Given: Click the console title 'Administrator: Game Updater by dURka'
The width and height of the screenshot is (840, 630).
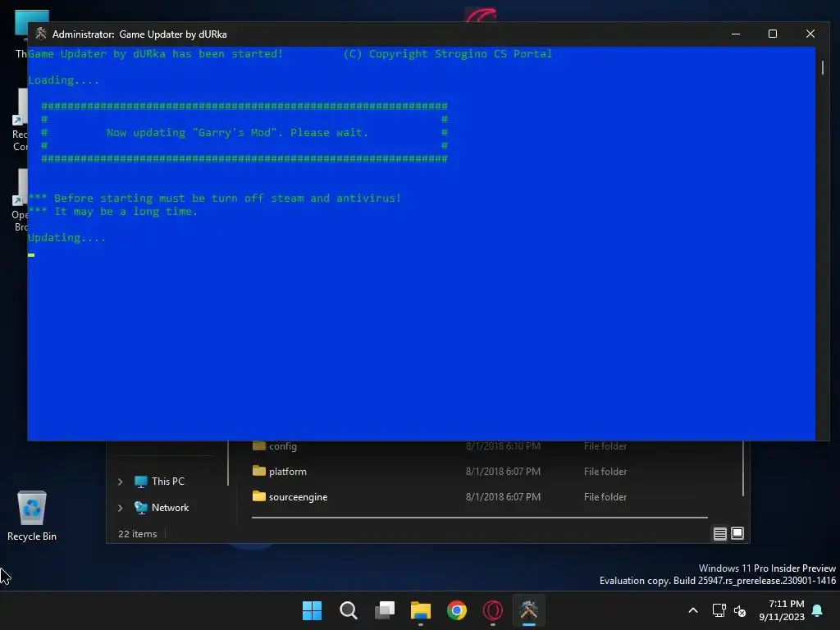Looking at the screenshot, I should 139,34.
